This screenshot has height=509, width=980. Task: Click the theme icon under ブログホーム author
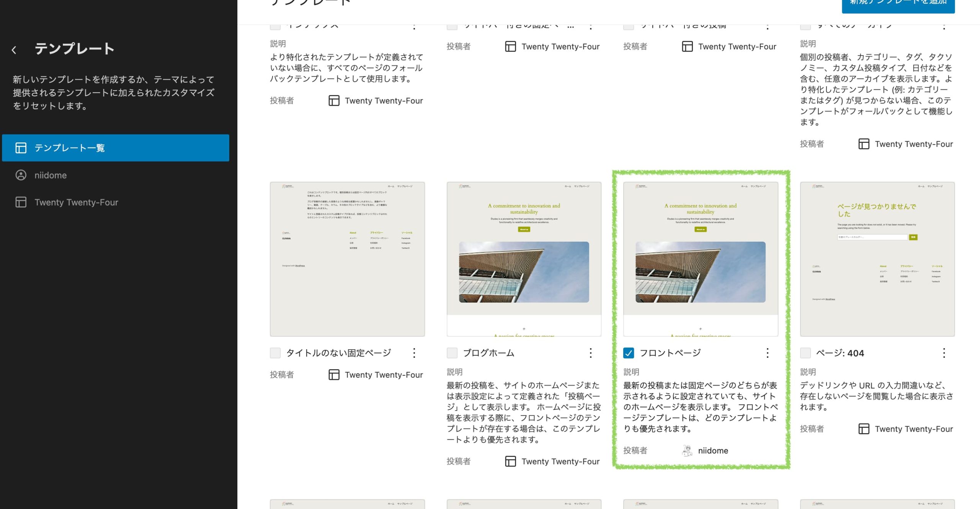coord(510,462)
